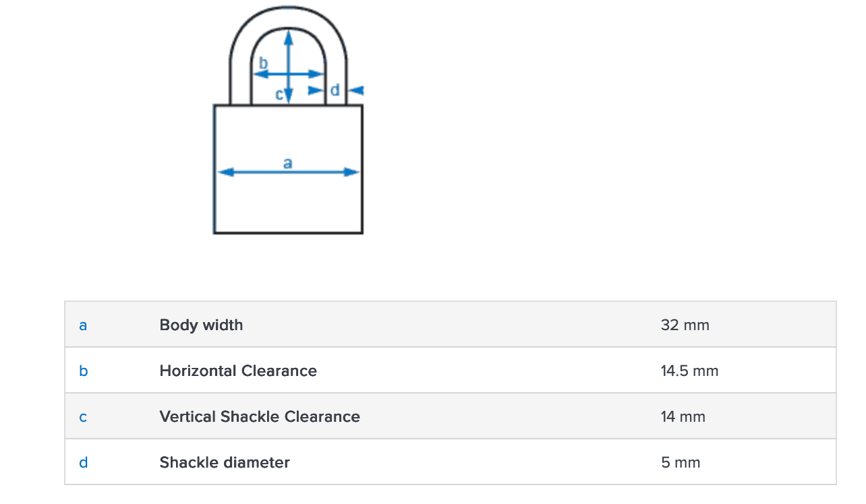Select the 'd' link in the table
The height and width of the screenshot is (504, 866).
pos(83,463)
